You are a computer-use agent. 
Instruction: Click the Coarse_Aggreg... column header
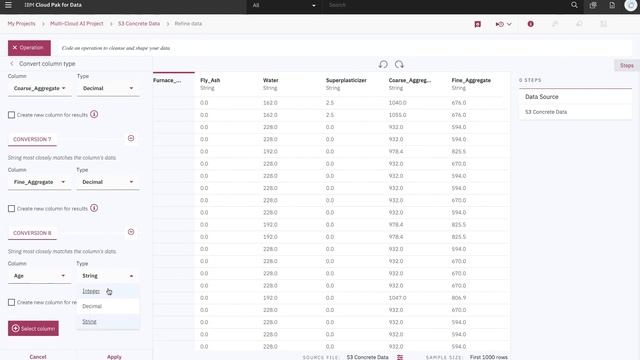coord(409,80)
